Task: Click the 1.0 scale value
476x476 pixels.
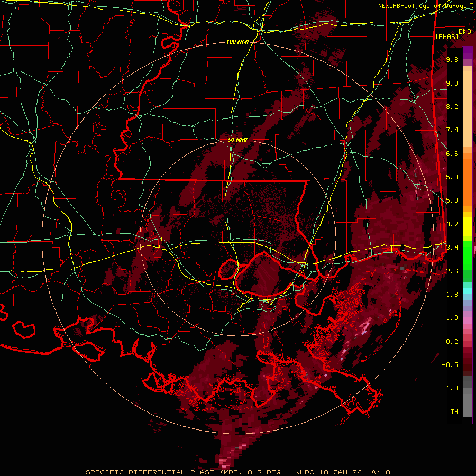Action: [452, 318]
